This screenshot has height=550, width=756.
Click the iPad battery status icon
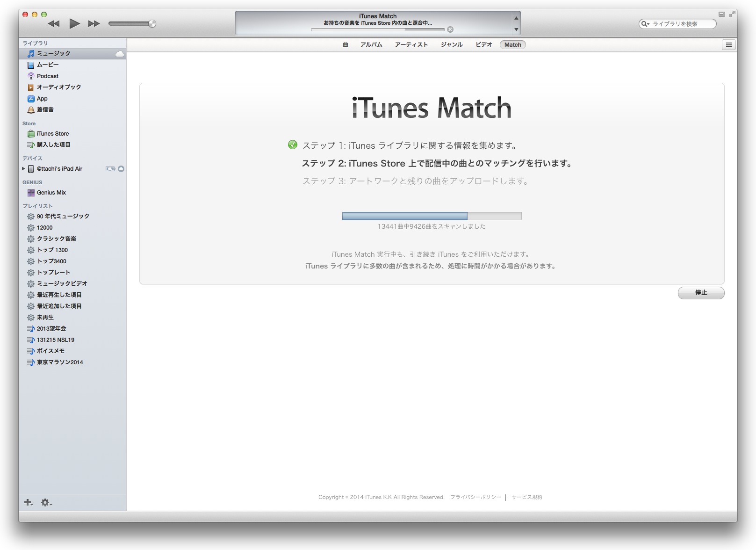(x=110, y=169)
